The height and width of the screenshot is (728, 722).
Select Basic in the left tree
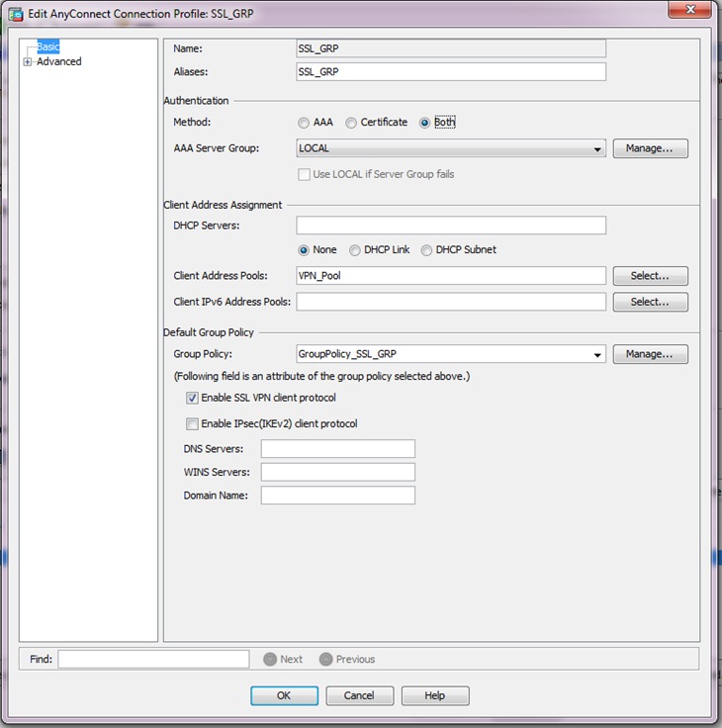coord(47,46)
